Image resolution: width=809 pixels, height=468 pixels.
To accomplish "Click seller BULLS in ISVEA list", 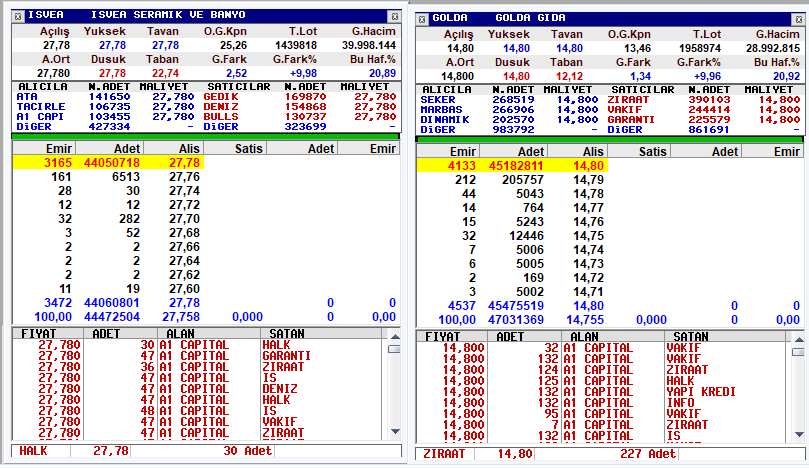I will (x=221, y=117).
